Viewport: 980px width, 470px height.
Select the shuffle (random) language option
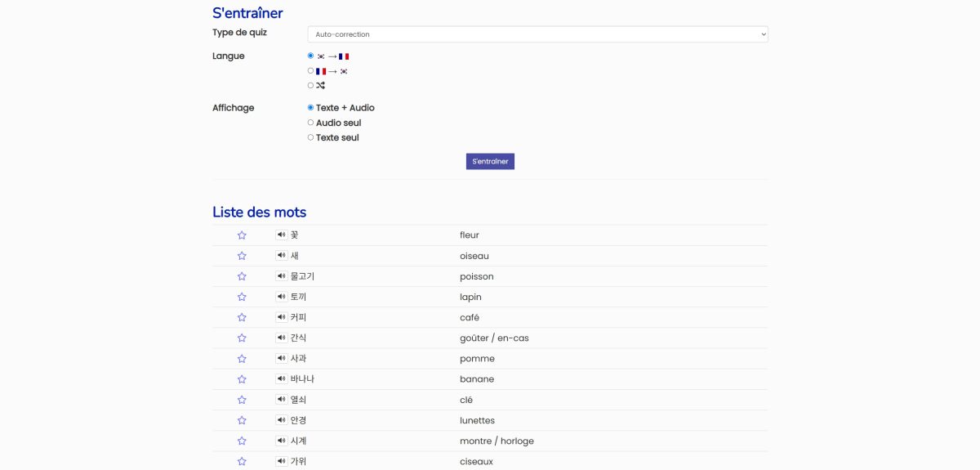coord(310,85)
